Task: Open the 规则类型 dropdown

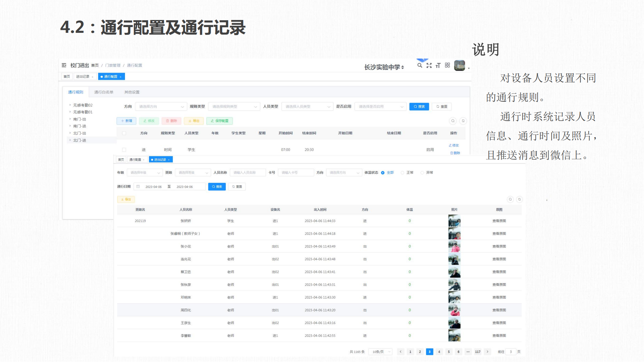Action: [234, 107]
